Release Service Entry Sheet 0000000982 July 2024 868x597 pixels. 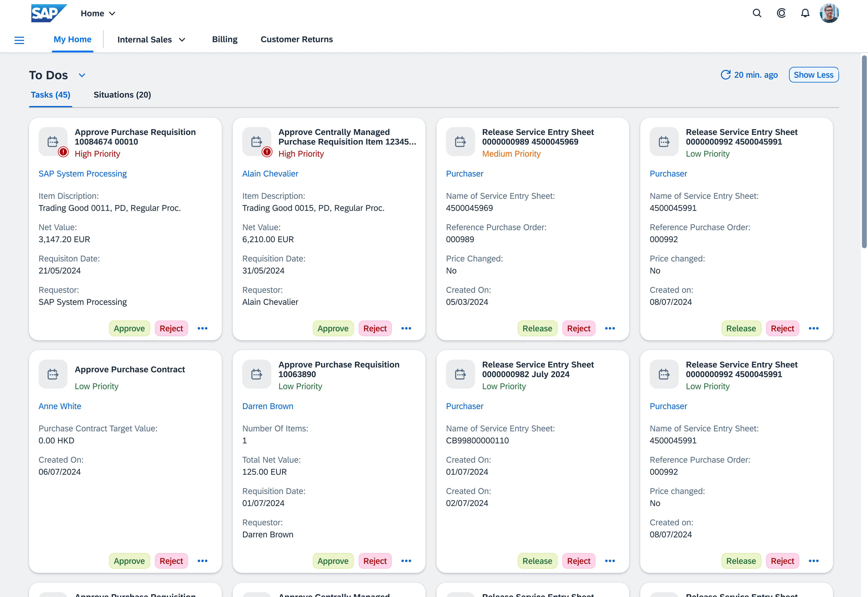coord(537,561)
